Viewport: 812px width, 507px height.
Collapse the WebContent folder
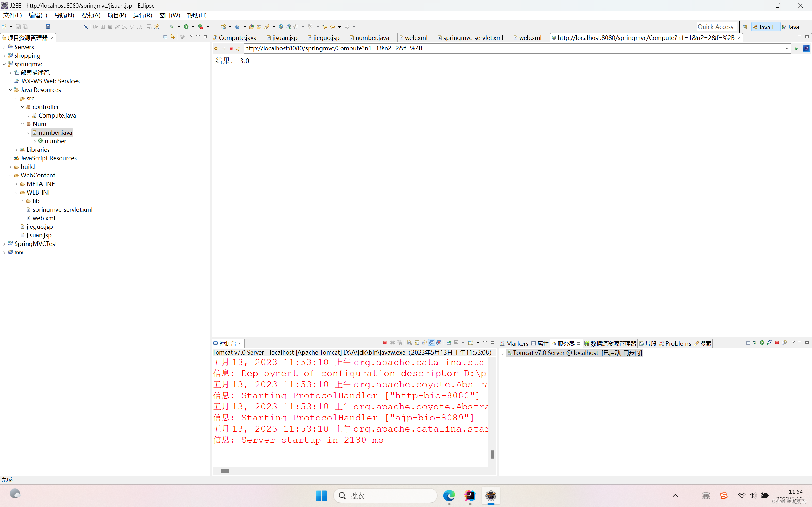10,175
